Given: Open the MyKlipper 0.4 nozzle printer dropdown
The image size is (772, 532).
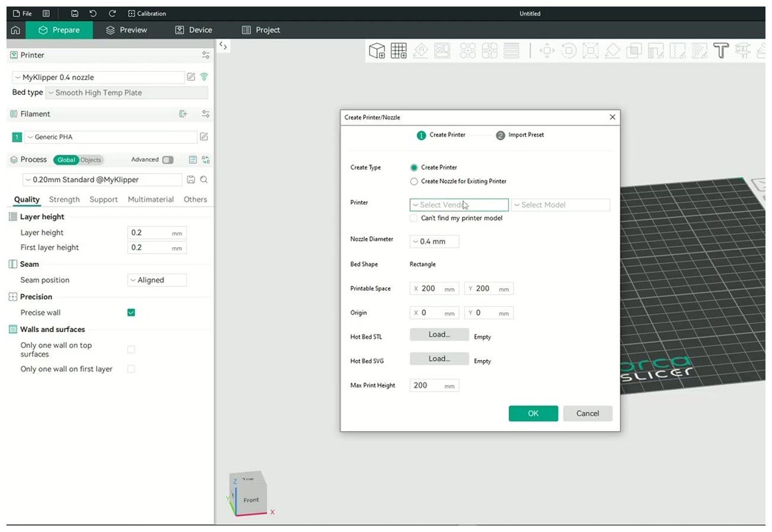Looking at the screenshot, I should (x=98, y=77).
